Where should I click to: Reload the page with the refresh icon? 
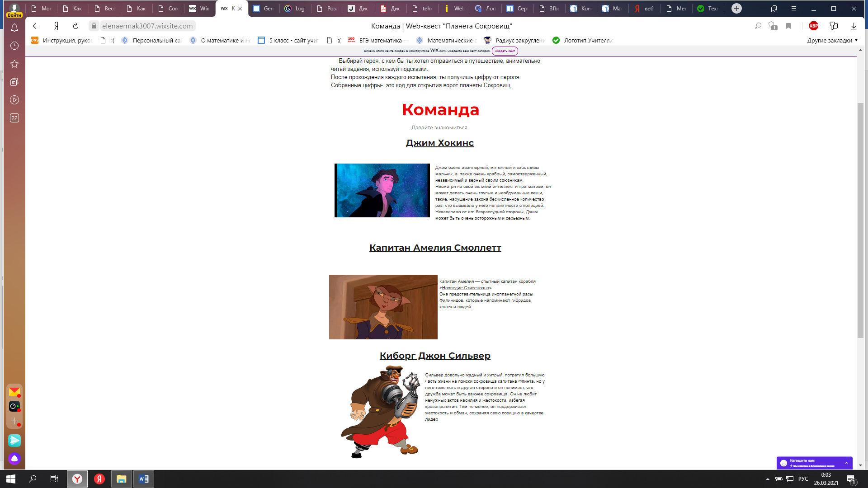click(x=75, y=26)
